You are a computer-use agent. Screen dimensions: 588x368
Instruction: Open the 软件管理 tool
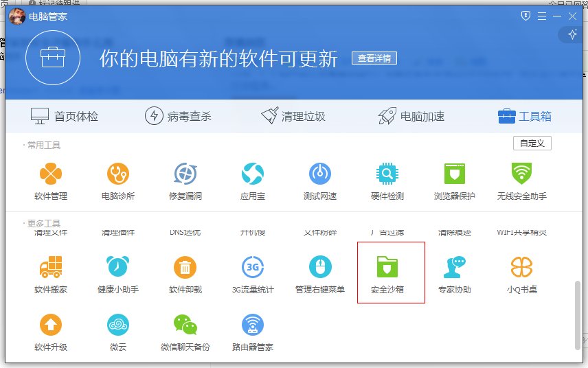[51, 181]
